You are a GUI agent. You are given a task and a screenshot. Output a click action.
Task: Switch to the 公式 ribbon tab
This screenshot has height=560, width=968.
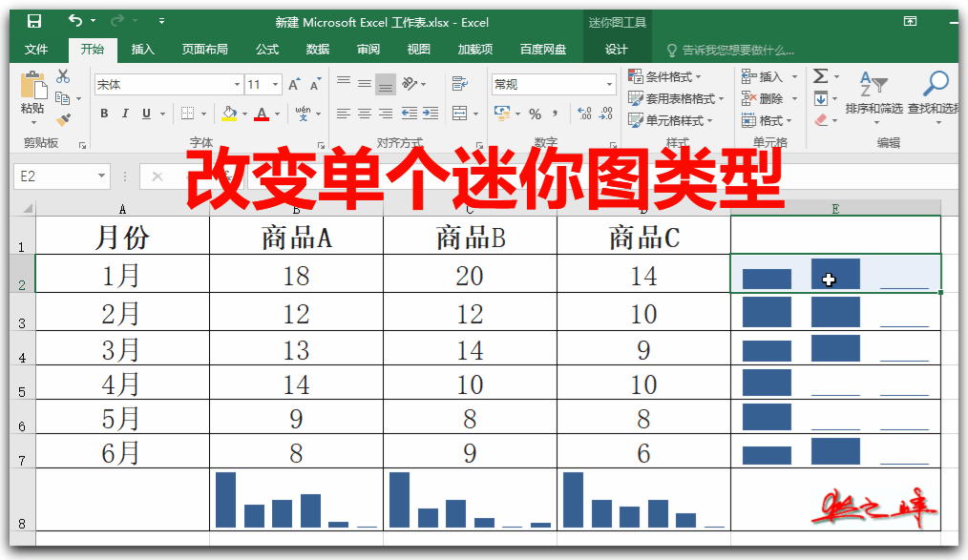pyautogui.click(x=267, y=50)
